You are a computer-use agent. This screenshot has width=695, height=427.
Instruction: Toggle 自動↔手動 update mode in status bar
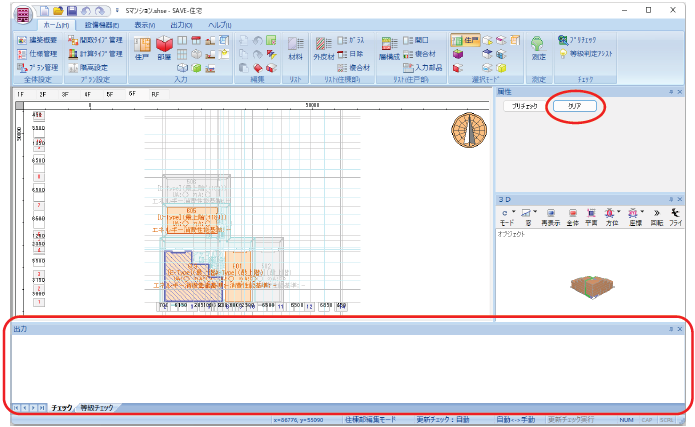[x=516, y=420]
